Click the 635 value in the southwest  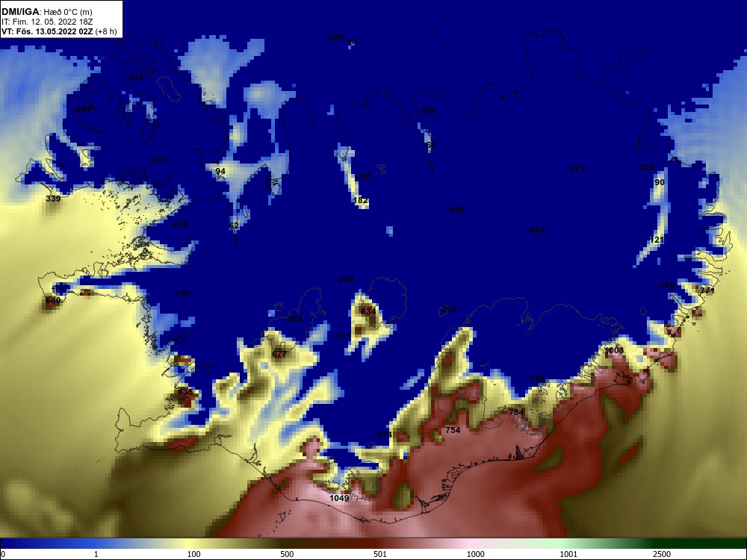pyautogui.click(x=185, y=393)
